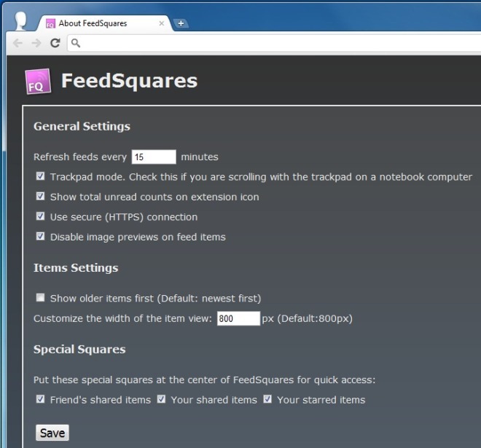
Task: Enable Show older items first
Action: coord(41,297)
